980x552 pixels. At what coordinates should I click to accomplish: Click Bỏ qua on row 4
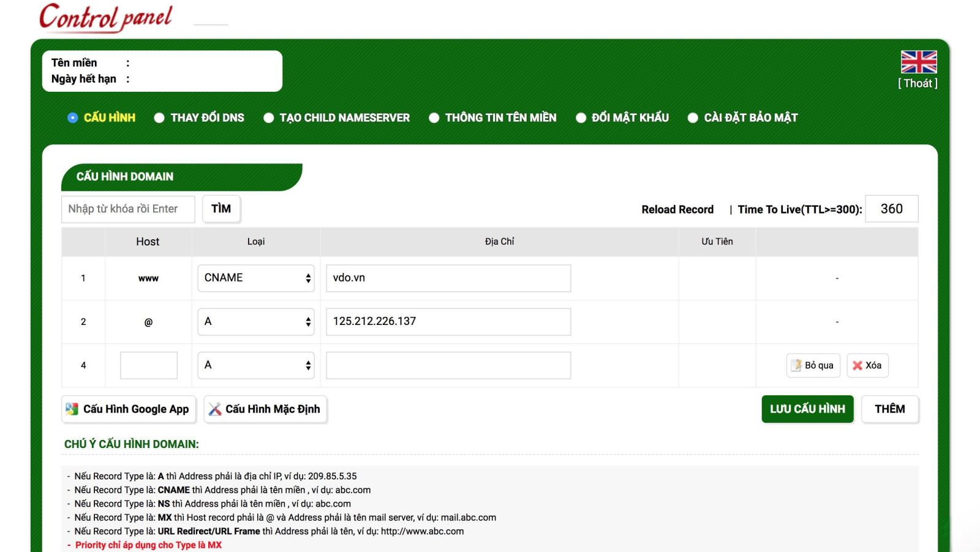[x=813, y=365]
